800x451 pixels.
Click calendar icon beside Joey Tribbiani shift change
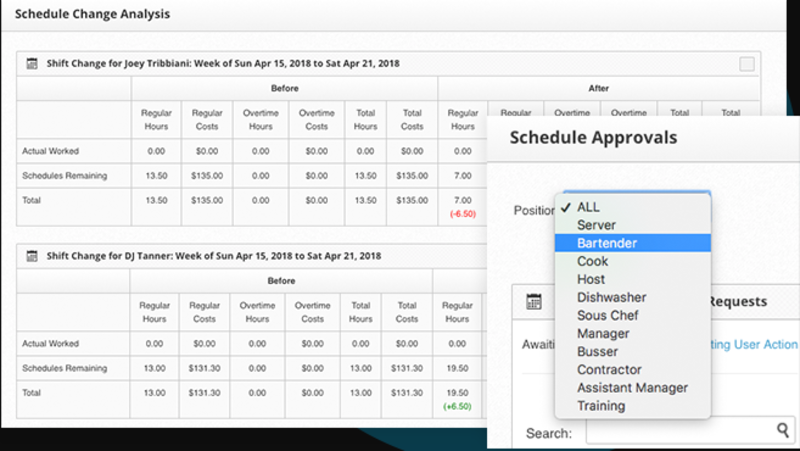[x=32, y=63]
